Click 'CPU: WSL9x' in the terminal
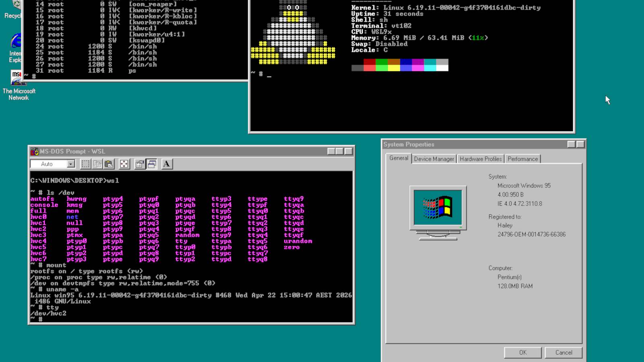Viewport: 644px width, 362px height. [372, 32]
